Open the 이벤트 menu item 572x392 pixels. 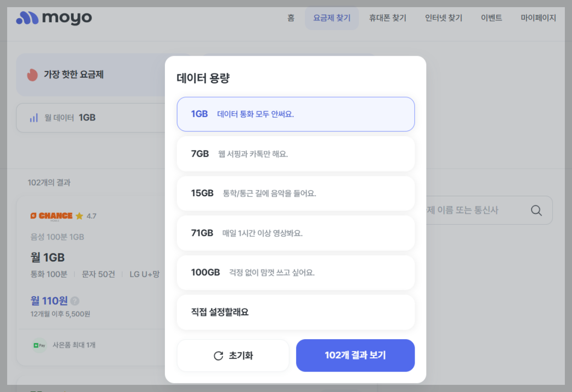[491, 18]
